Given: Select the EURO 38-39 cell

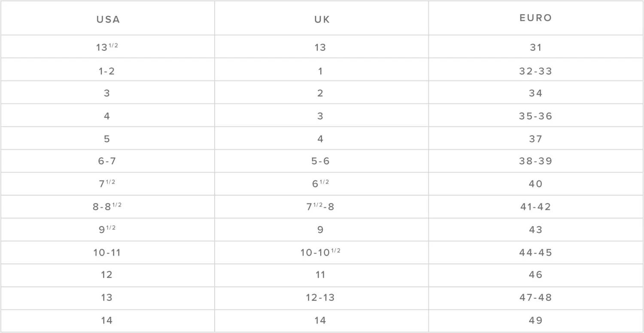Looking at the screenshot, I should tap(536, 161).
